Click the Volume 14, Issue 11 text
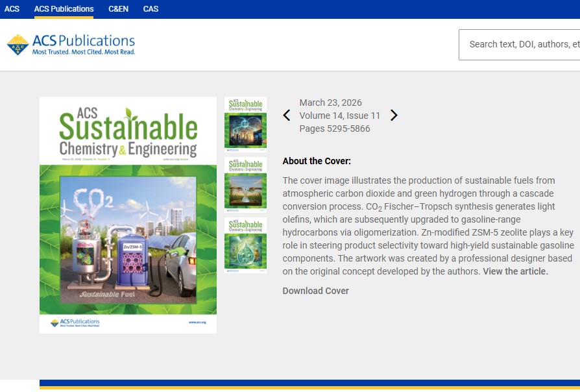Image resolution: width=580 pixels, height=392 pixels. pyautogui.click(x=339, y=116)
